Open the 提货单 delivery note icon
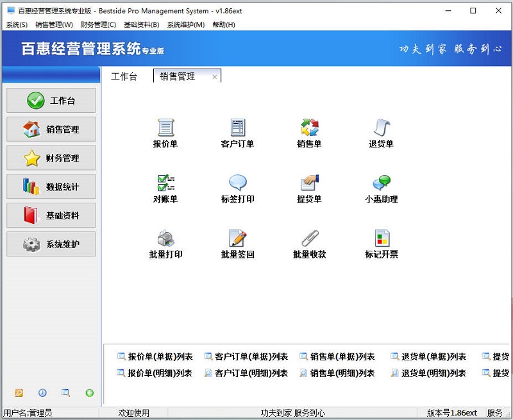This screenshot has width=513, height=420. [308, 185]
